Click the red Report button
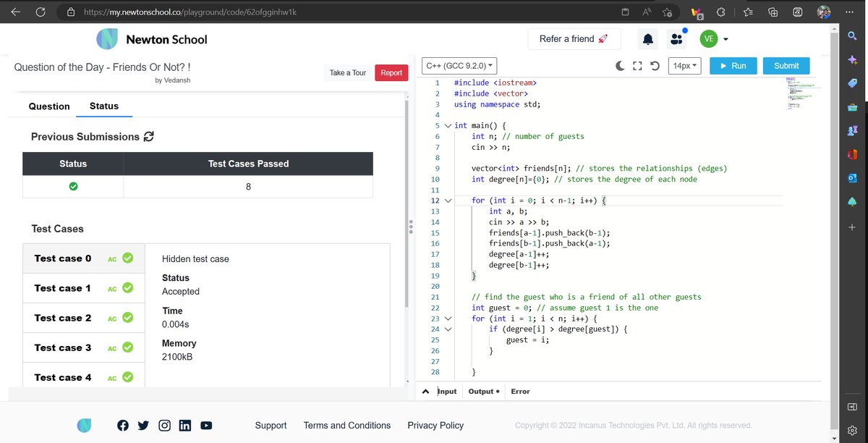Screen dimensions: 868x443 (x=391, y=72)
